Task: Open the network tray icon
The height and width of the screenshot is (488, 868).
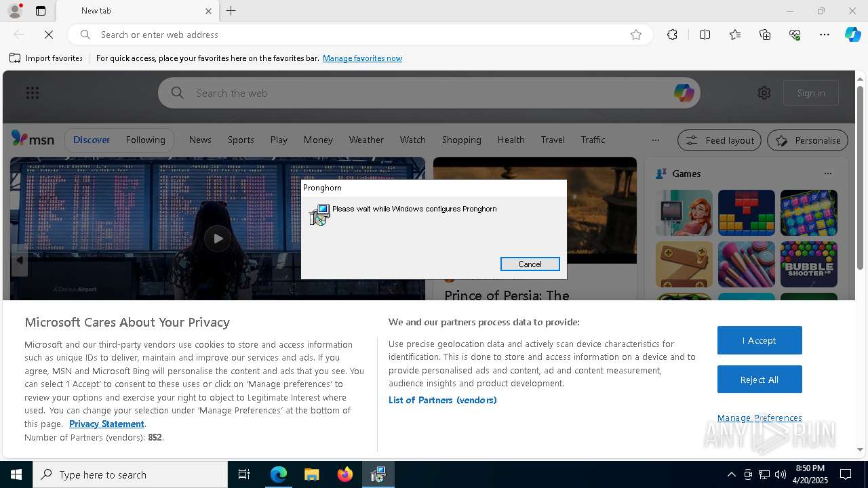Action: (x=764, y=474)
